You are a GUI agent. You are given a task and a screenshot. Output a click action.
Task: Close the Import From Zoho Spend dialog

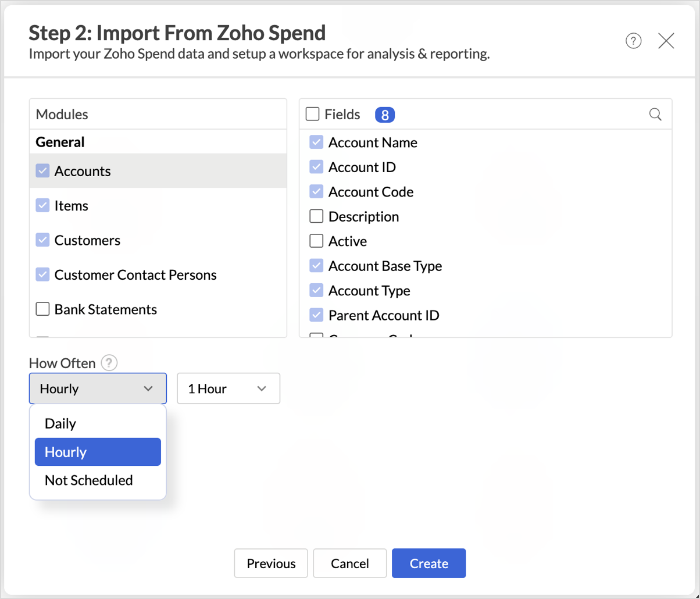[x=666, y=41]
